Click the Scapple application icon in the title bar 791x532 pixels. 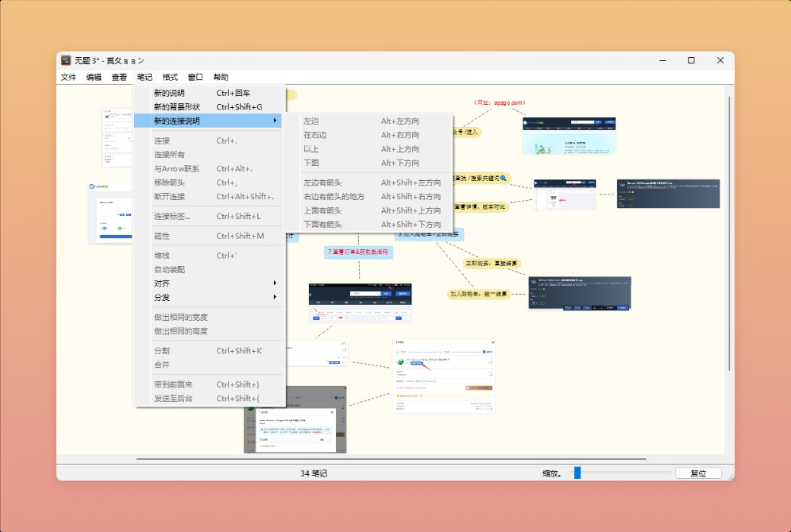point(65,60)
